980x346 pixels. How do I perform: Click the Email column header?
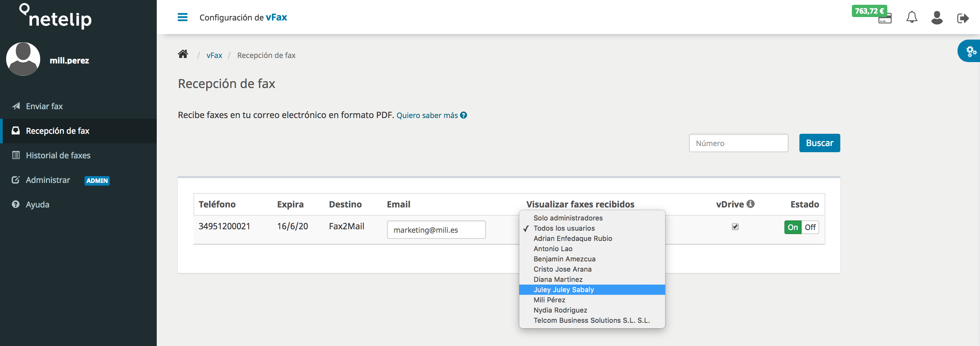[x=398, y=204]
